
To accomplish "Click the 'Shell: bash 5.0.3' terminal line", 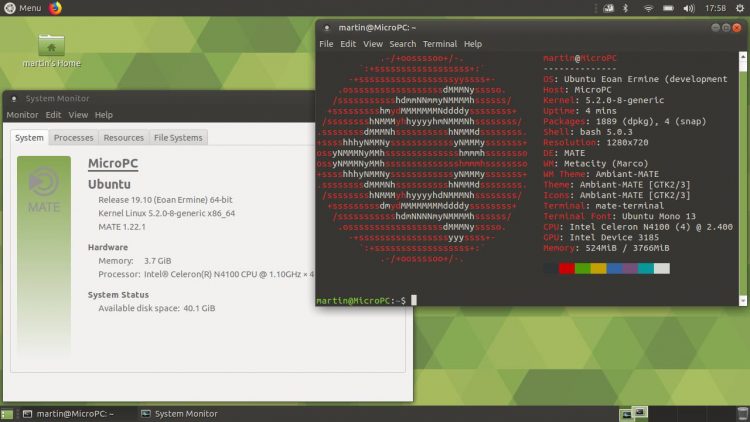I will (x=587, y=132).
